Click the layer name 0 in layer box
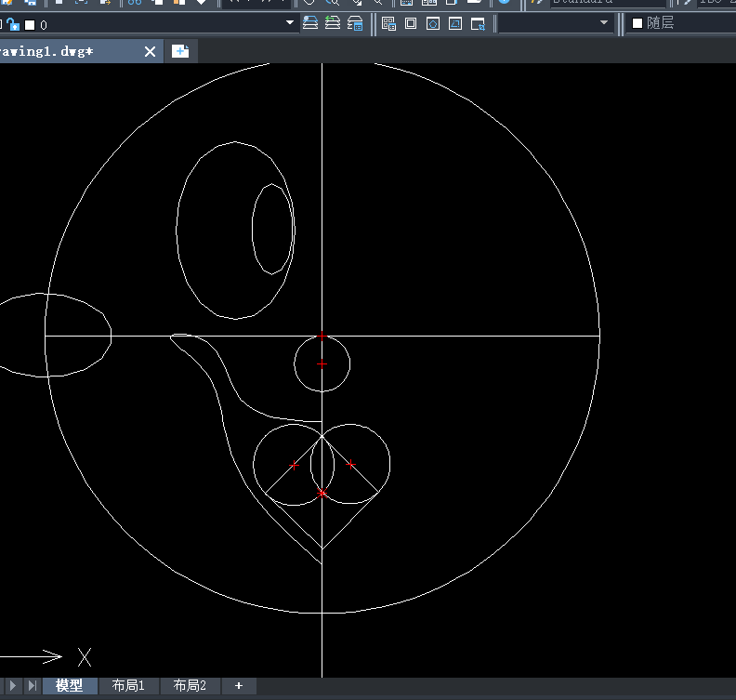This screenshot has height=700, width=736. pos(44,25)
